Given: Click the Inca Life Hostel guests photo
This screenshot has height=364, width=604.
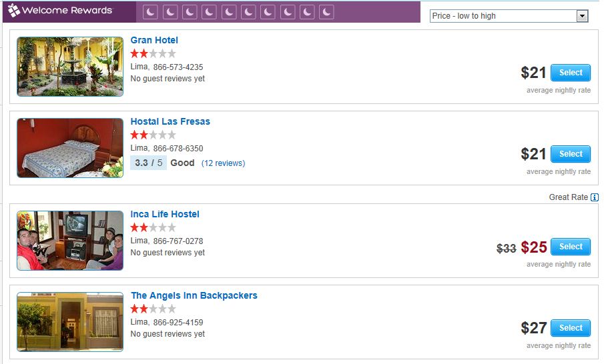Looking at the screenshot, I should click(x=70, y=241).
